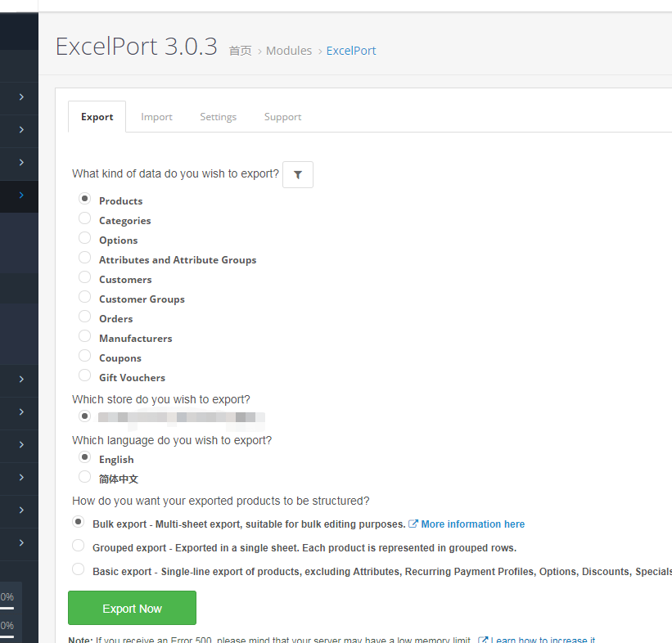Image resolution: width=672 pixels, height=643 pixels.
Task: Click the ExcelPort breadcrumb link
Action: coord(351,51)
